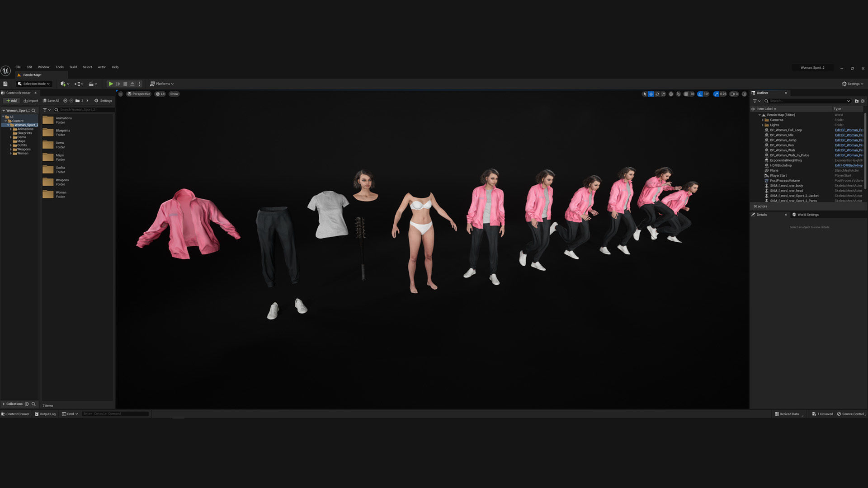The image size is (868, 488).
Task: Open the Content Drawer
Action: pyautogui.click(x=15, y=414)
